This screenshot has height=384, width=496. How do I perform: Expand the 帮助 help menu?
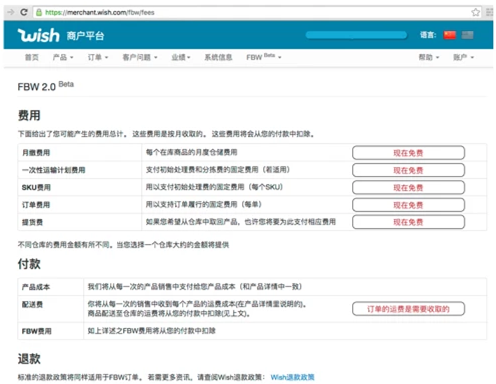pos(429,57)
